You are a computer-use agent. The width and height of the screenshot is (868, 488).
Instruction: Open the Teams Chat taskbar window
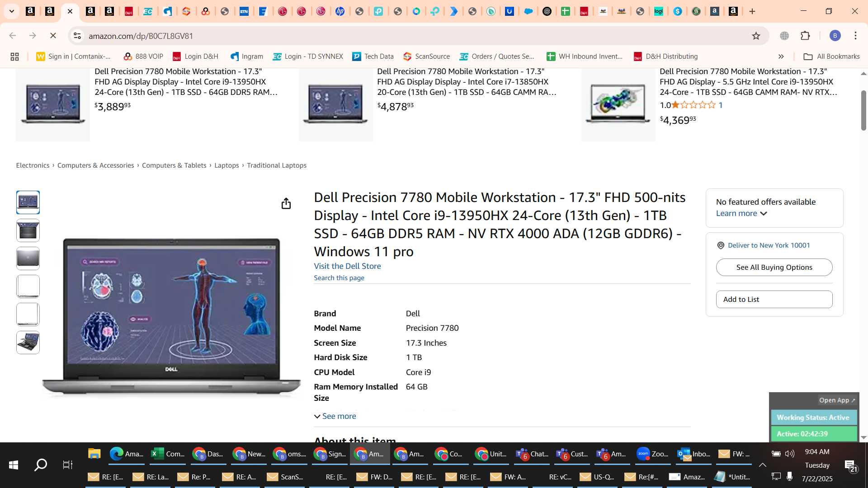coord(531,454)
